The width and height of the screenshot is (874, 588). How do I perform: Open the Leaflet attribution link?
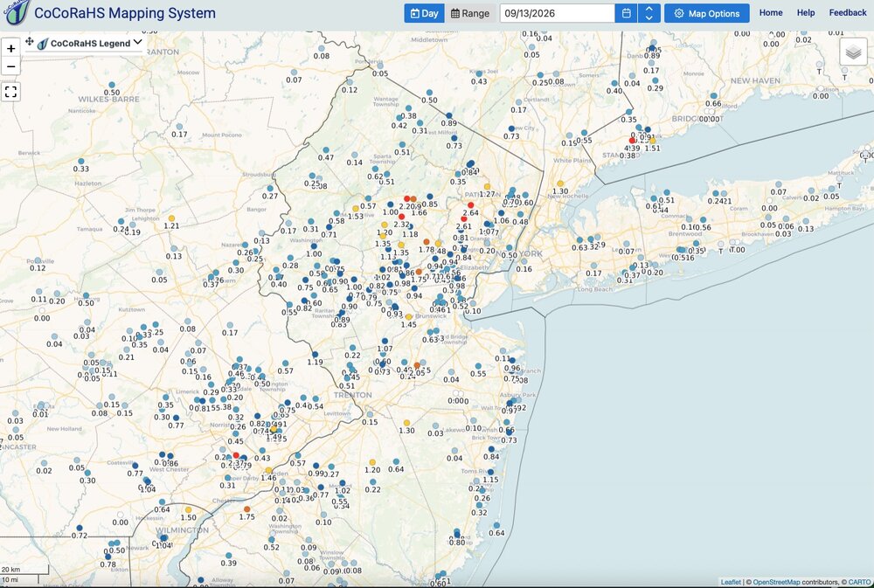[x=731, y=583]
